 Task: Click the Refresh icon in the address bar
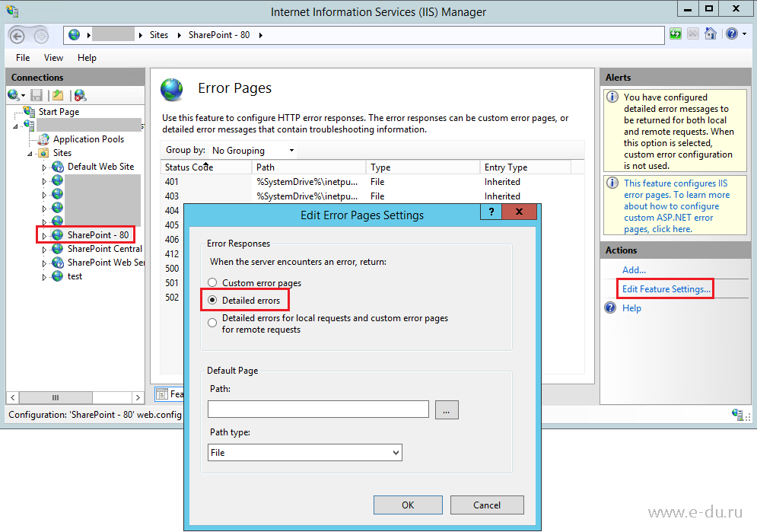pyautogui.click(x=676, y=34)
